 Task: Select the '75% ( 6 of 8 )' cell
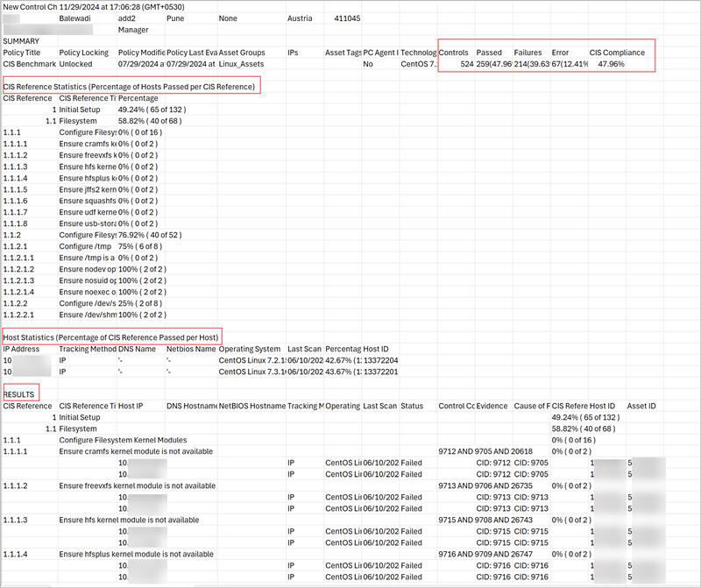pyautogui.click(x=140, y=246)
